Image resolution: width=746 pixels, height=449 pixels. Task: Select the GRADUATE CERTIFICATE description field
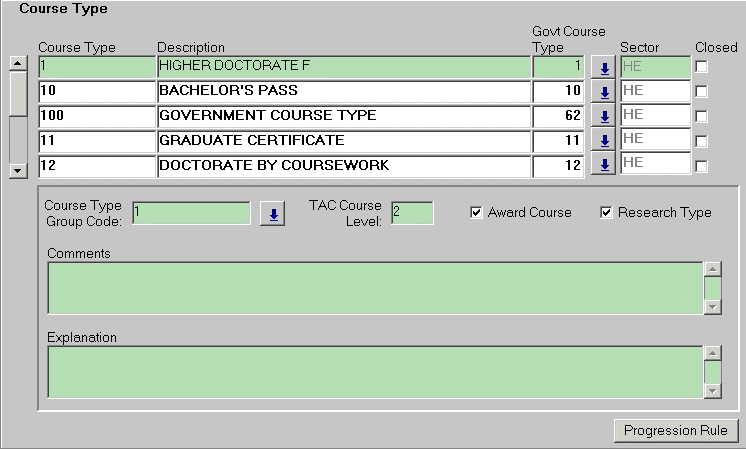[x=343, y=141]
